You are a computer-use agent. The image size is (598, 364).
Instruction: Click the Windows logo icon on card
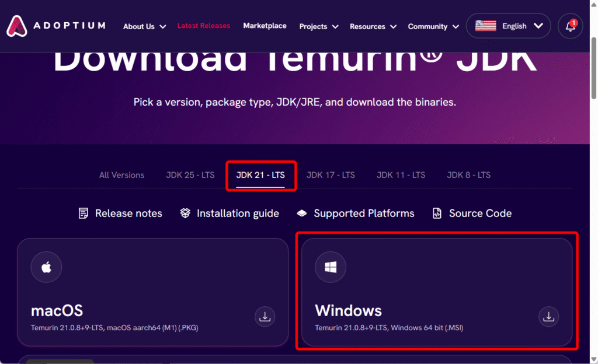click(x=331, y=268)
